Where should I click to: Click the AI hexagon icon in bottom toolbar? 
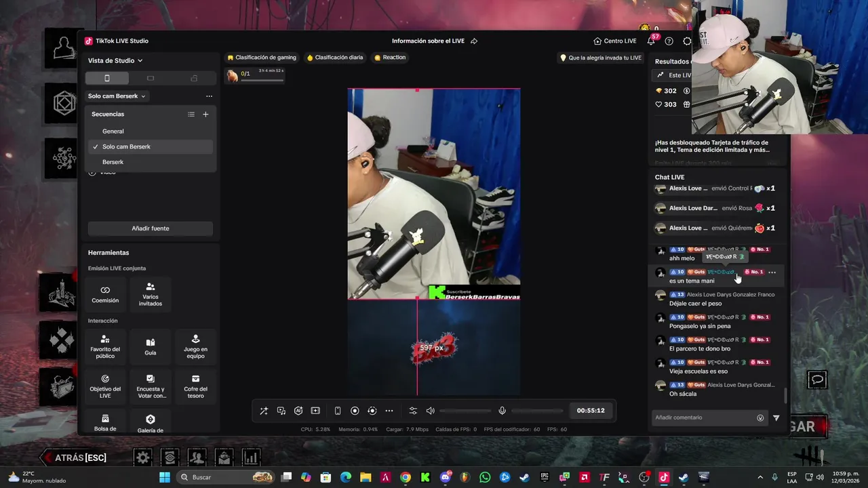298,411
